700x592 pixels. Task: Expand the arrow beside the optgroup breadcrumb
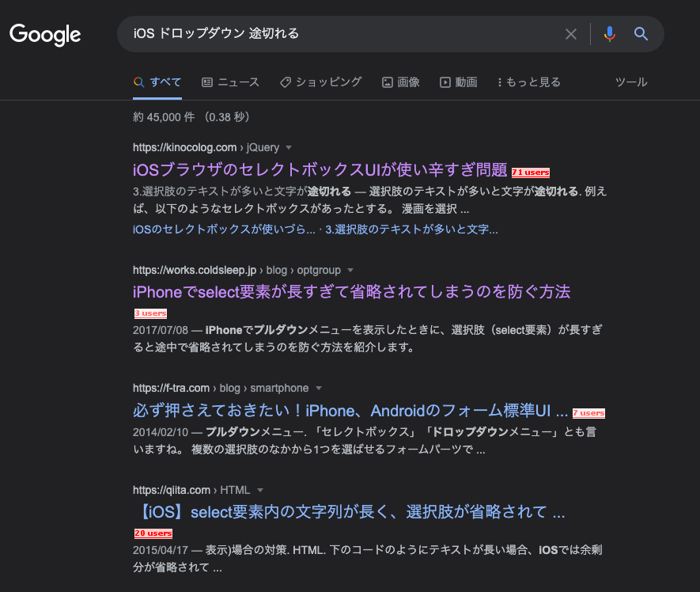350,269
